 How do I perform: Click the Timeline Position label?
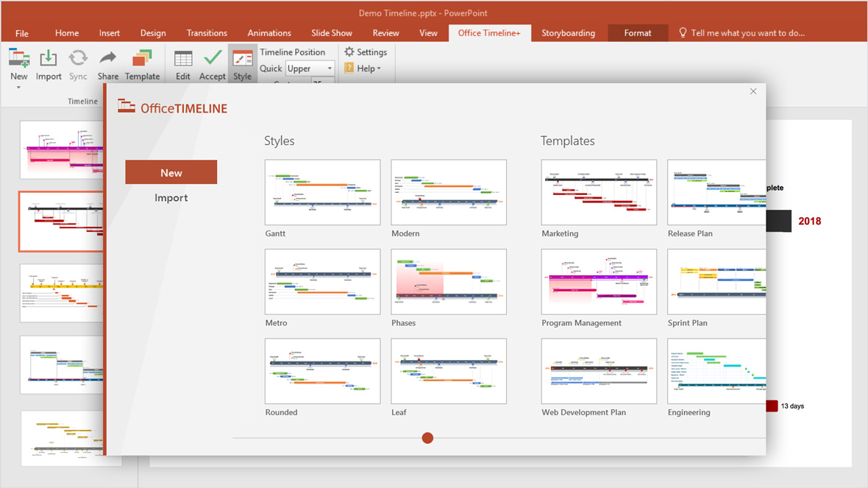[292, 52]
